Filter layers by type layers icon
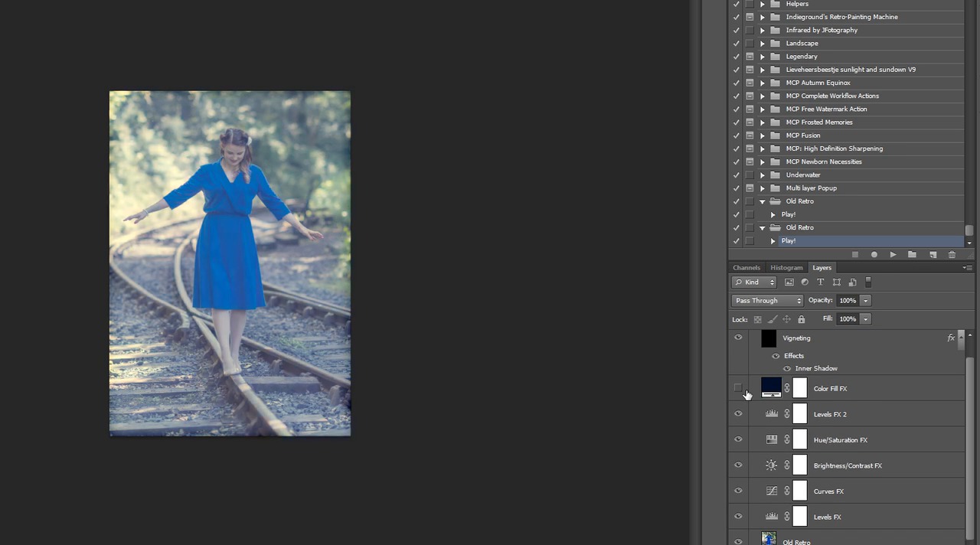The width and height of the screenshot is (980, 545). point(821,282)
